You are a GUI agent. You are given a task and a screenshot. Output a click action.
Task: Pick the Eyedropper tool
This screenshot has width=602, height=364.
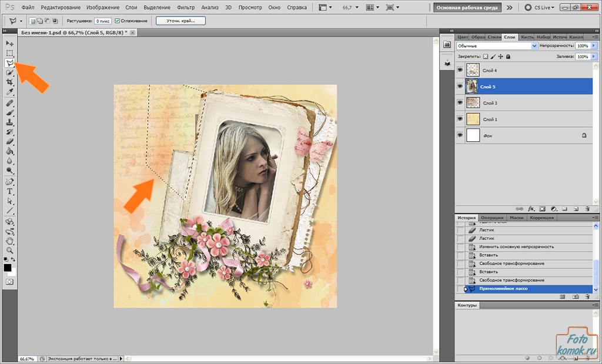click(x=9, y=92)
